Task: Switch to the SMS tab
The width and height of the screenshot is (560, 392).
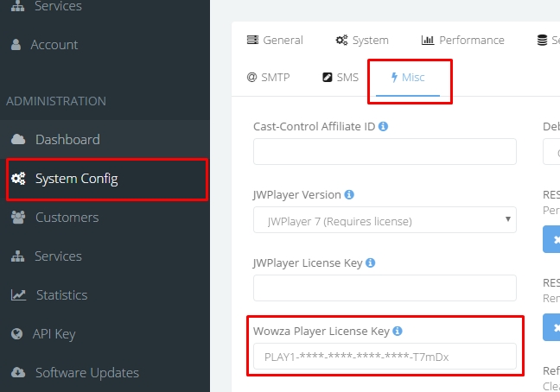Action: [x=340, y=77]
